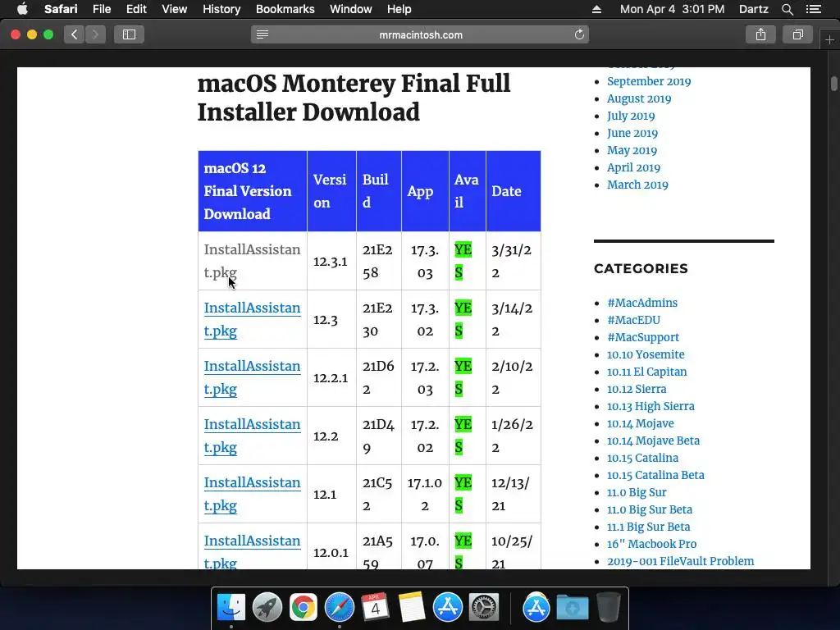Download InstallAssistant.pkg for version 12.1

[252, 494]
